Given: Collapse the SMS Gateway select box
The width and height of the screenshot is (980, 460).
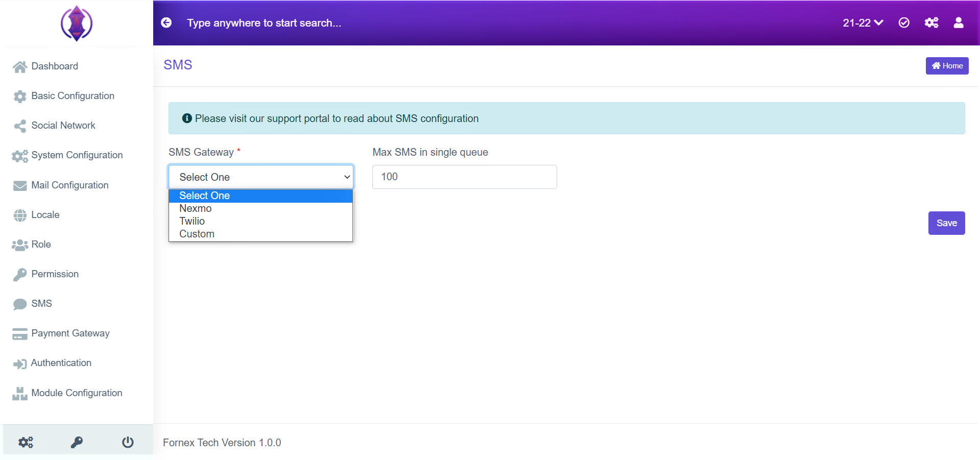Looking at the screenshot, I should coord(261,177).
